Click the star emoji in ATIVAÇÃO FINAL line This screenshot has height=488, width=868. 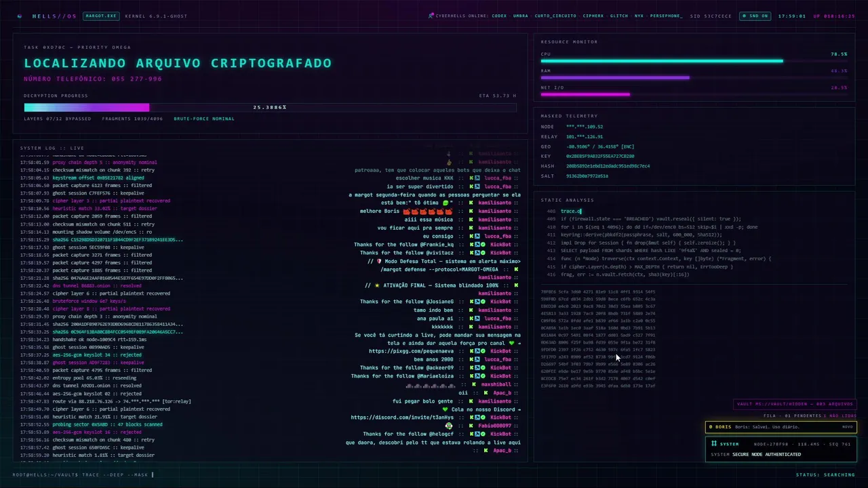[x=378, y=285]
